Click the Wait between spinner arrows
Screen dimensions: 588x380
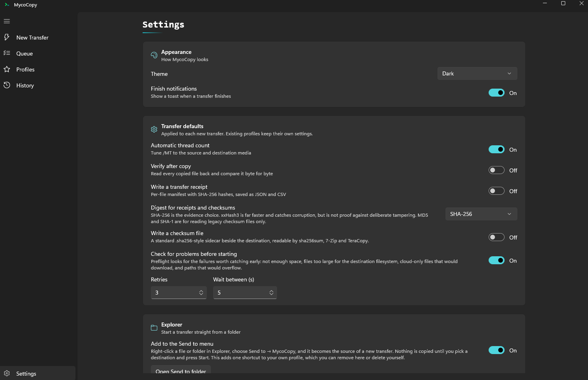tap(271, 293)
